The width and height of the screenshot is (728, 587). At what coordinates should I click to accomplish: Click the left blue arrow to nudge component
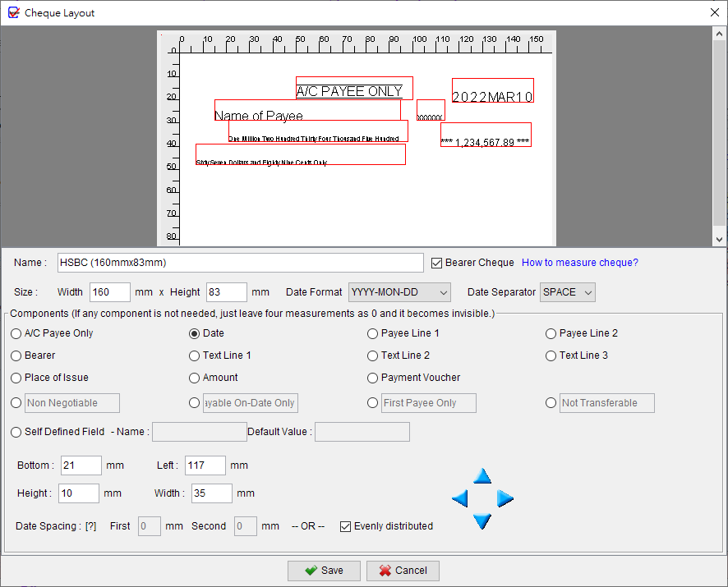(x=460, y=498)
